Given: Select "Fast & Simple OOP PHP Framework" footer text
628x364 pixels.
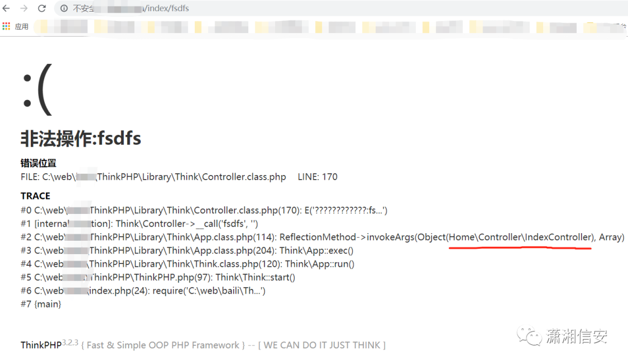Looking at the screenshot, I should click(163, 345).
